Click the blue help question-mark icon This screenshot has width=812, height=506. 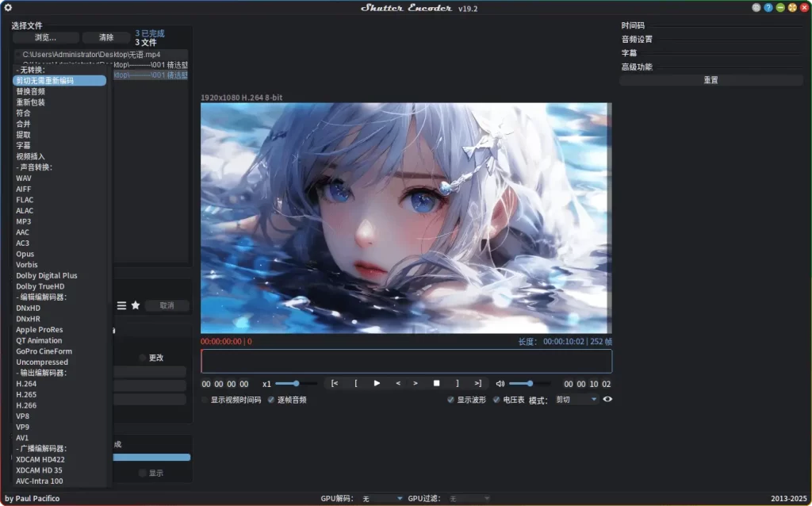tap(768, 8)
